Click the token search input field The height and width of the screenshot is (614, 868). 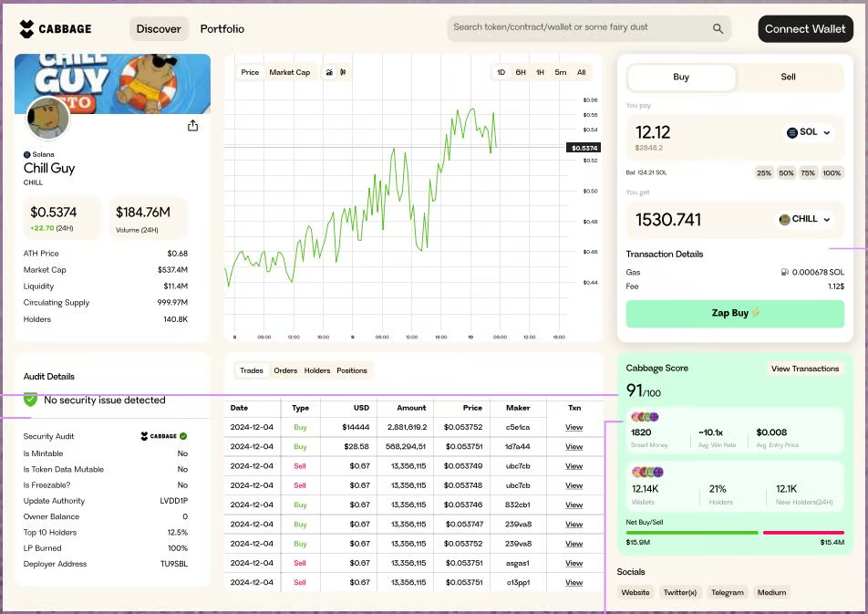[x=579, y=28]
